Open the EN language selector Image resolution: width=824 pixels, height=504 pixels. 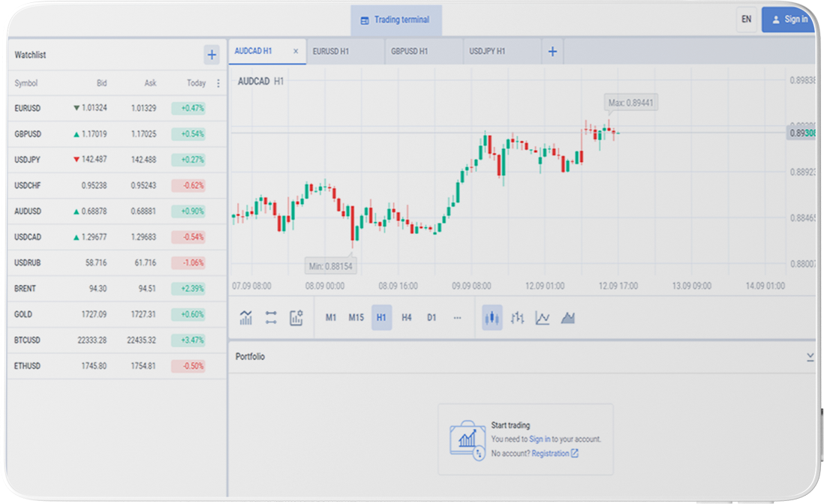(x=746, y=19)
